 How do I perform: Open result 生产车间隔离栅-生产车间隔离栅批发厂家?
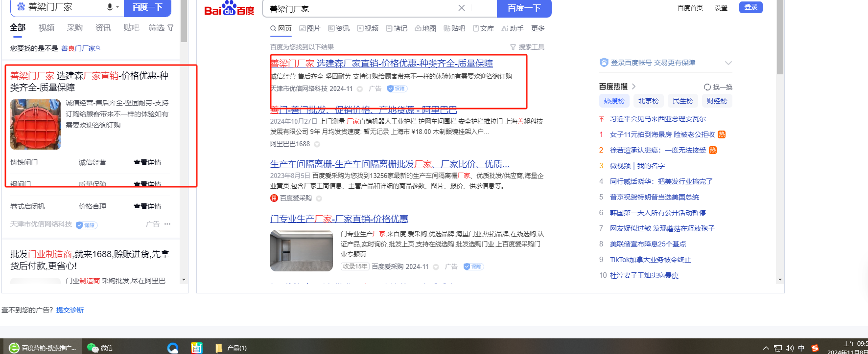pyautogui.click(x=390, y=164)
